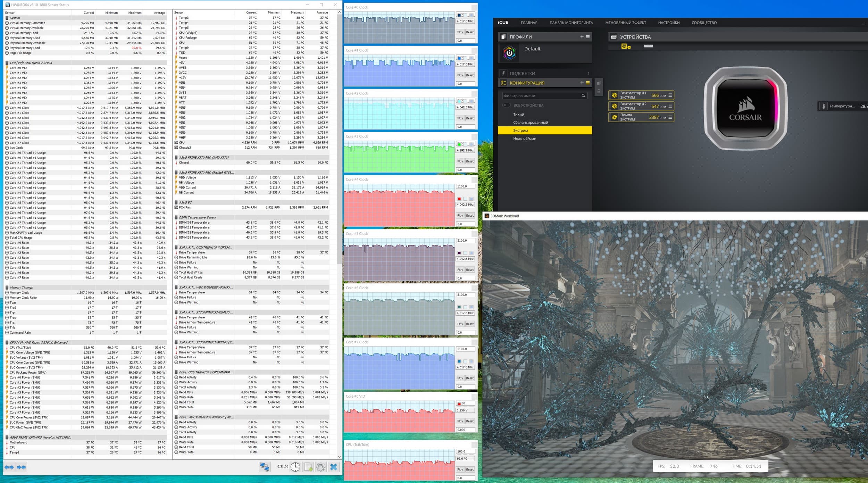The width and height of the screenshot is (868, 483).
Task: Click the HWiNFO log file icon
Action: (308, 467)
